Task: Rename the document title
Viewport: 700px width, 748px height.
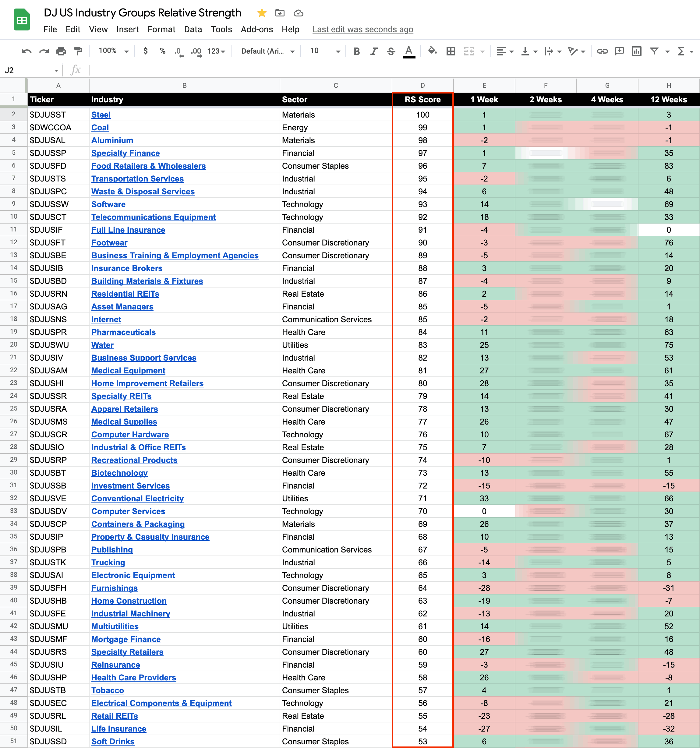Action: tap(142, 13)
